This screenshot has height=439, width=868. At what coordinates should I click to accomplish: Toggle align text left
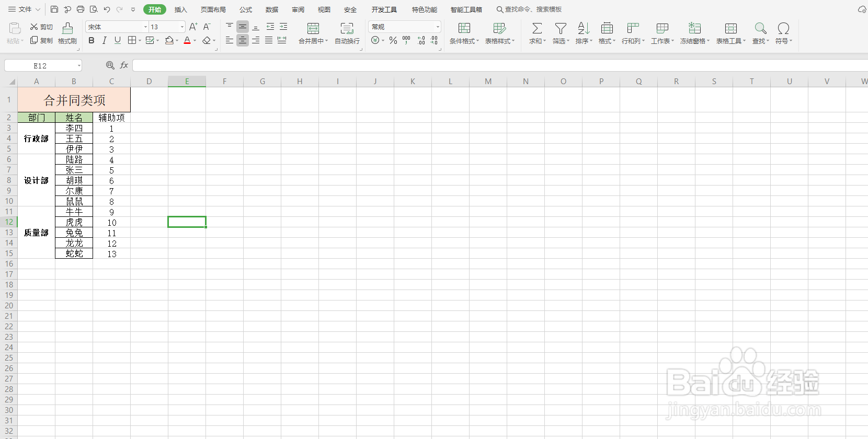point(230,40)
